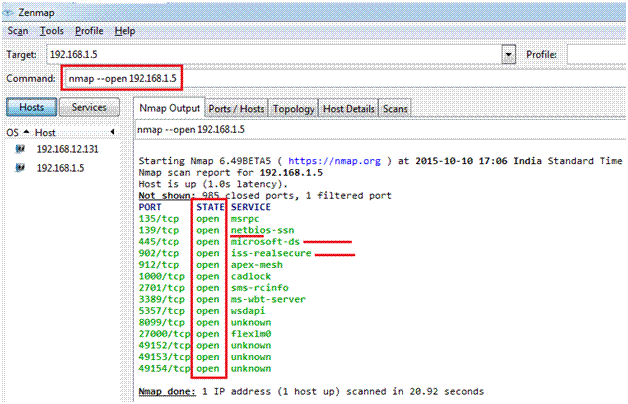Select host 192.168.12.131 in the host list
The image size is (628, 404).
[x=67, y=149]
